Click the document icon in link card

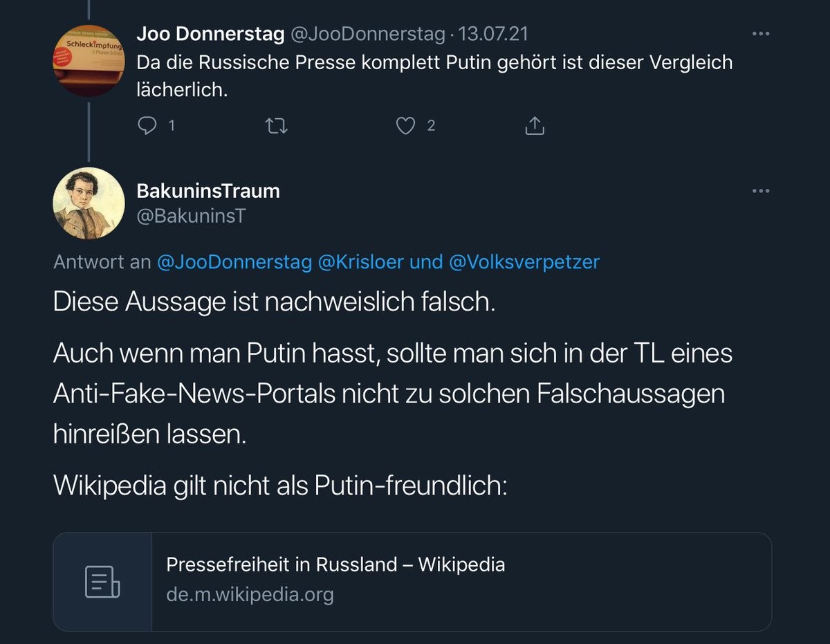102,581
